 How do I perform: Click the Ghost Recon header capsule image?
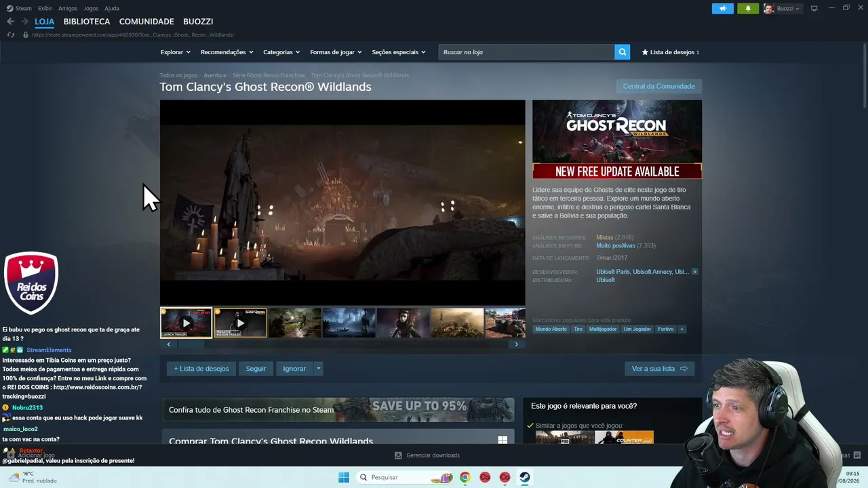click(x=617, y=140)
